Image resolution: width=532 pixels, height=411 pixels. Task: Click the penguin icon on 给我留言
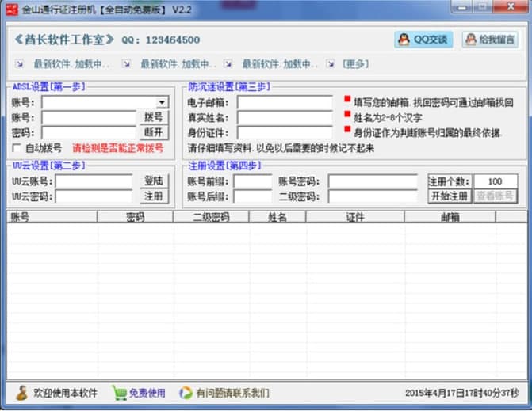tap(471, 40)
